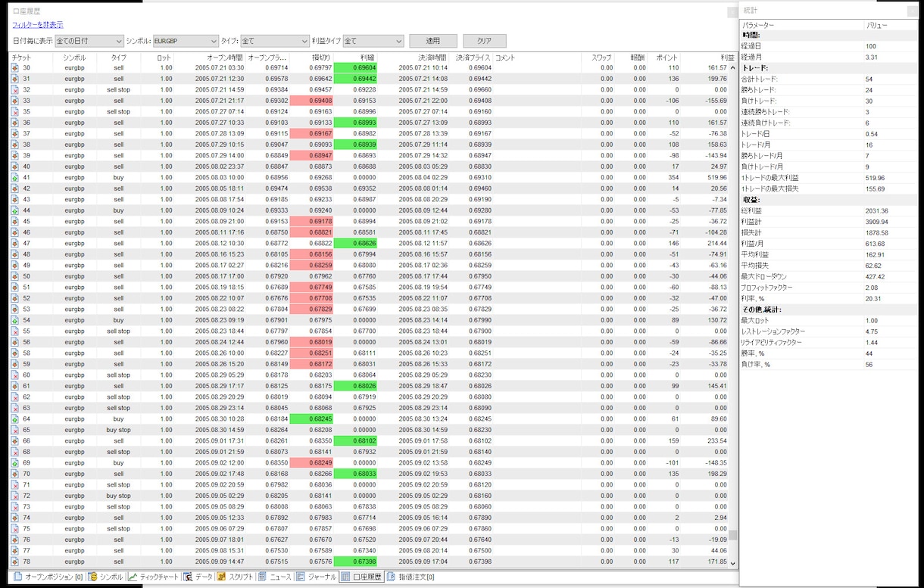Click the cancelled order icon for ticket 32
Viewport: 924px width, 588px height.
14,90
